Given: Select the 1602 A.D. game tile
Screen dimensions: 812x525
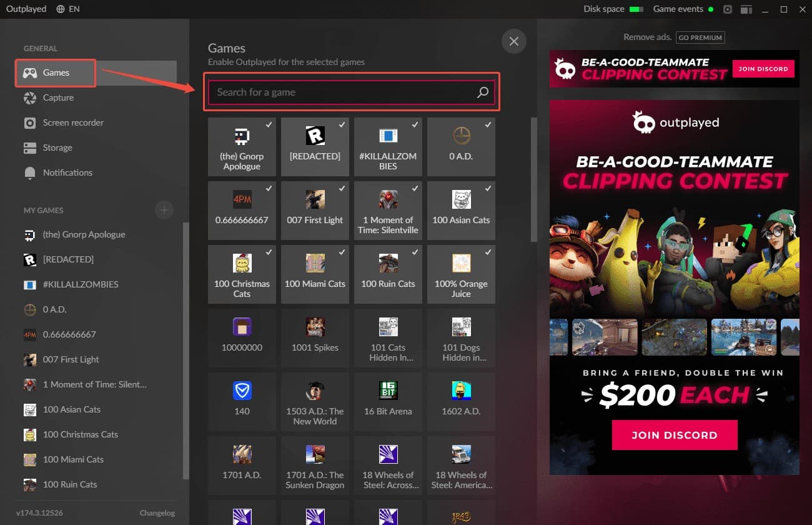Looking at the screenshot, I should (461, 402).
